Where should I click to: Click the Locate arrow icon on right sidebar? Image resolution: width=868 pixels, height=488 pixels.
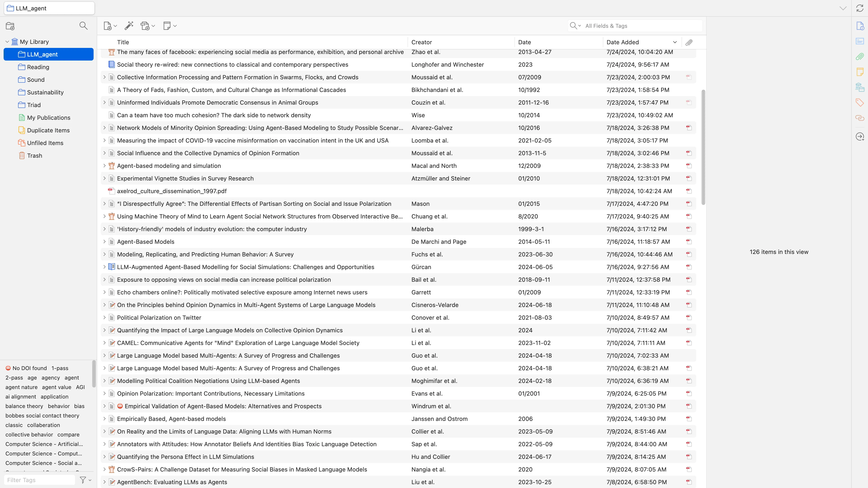860,136
